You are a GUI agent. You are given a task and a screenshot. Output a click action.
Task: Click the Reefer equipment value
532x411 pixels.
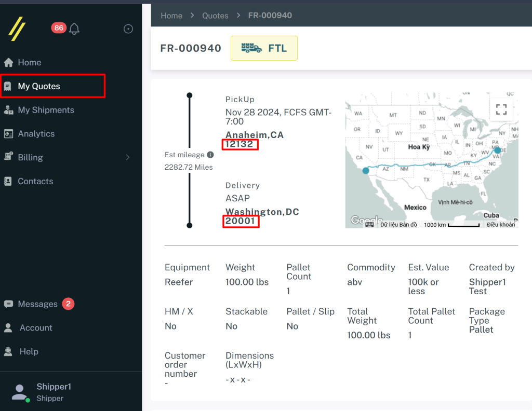[x=179, y=282]
